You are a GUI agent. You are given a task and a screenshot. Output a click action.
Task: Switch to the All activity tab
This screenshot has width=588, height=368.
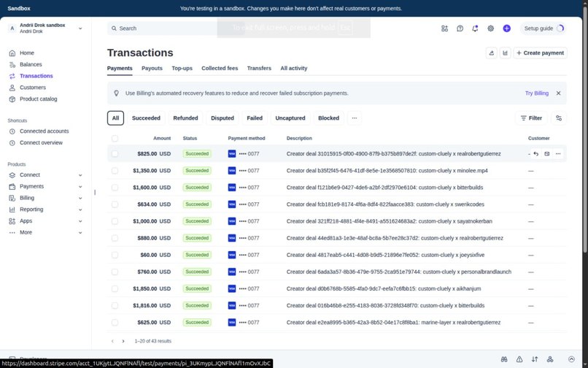coord(293,69)
